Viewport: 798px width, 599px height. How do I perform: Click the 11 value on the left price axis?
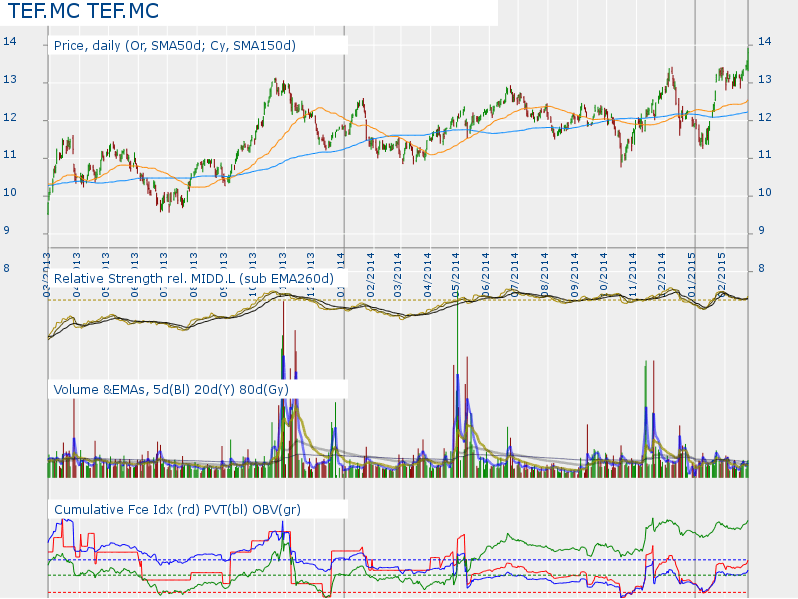(10, 155)
